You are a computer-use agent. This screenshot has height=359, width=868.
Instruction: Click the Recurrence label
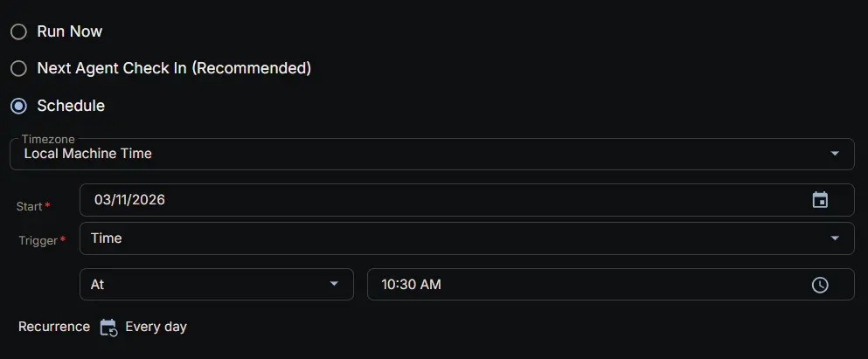point(54,327)
